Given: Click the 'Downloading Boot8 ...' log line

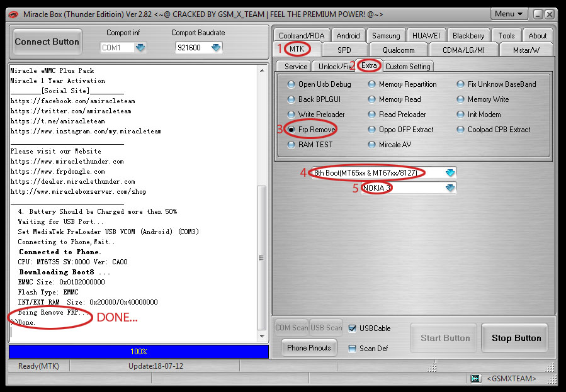Looking at the screenshot, I should coord(65,272).
